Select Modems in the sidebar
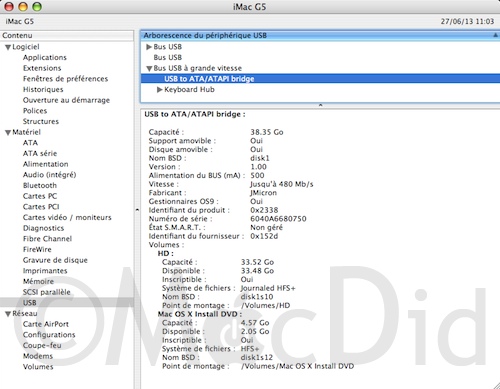Viewport: 500px width, 389px height. pos(38,356)
